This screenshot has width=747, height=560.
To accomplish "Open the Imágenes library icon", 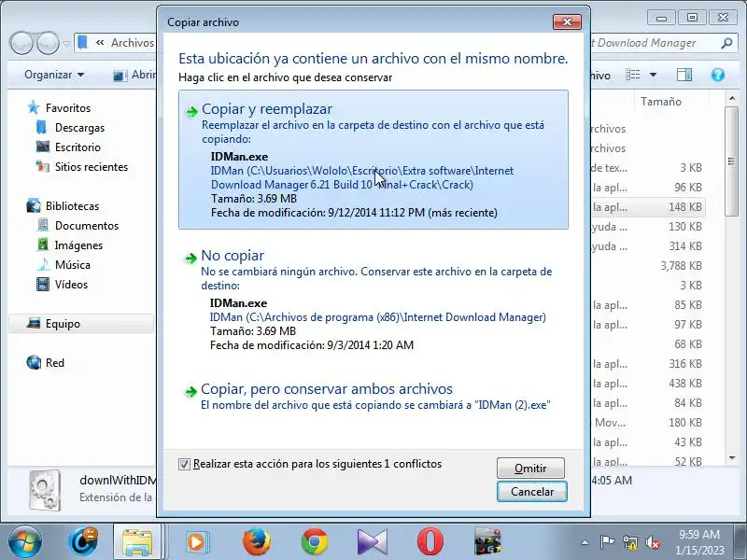I will point(43,245).
